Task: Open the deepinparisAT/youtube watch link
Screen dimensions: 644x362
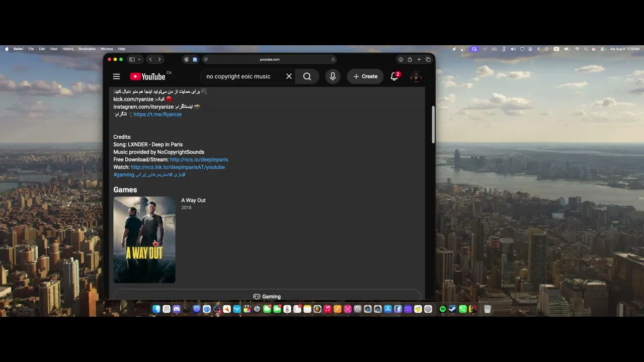Action: click(178, 167)
